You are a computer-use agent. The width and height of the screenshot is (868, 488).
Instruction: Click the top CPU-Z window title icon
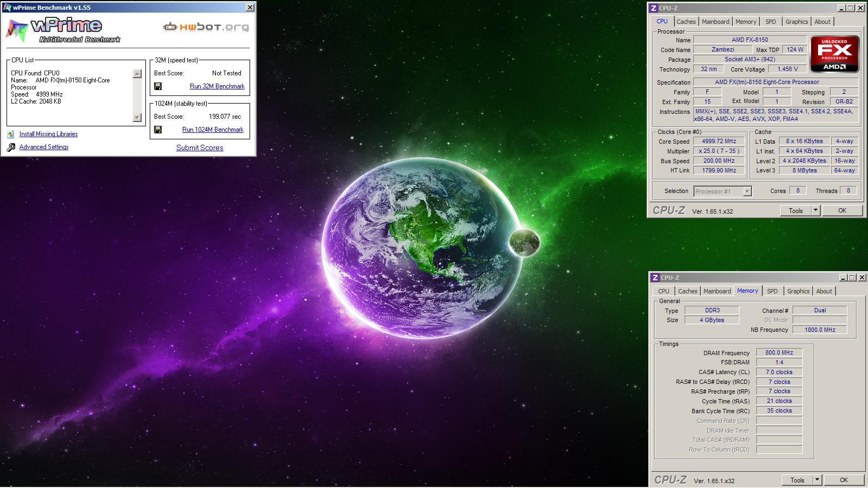[654, 8]
